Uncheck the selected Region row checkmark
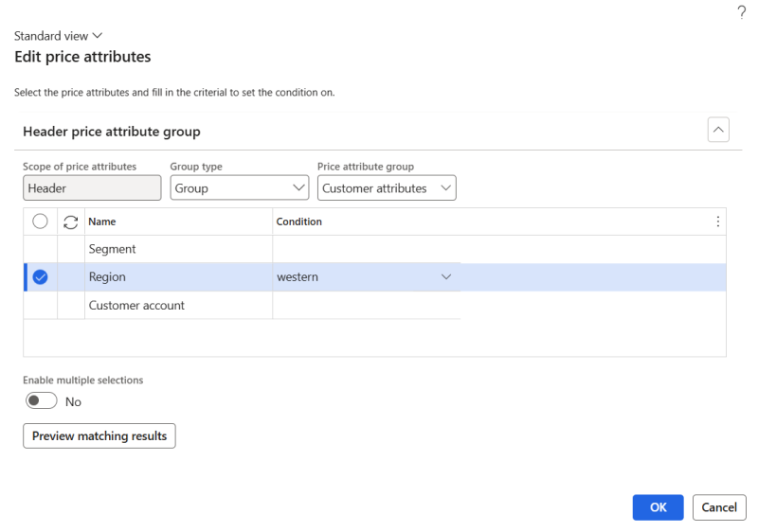 coord(40,277)
